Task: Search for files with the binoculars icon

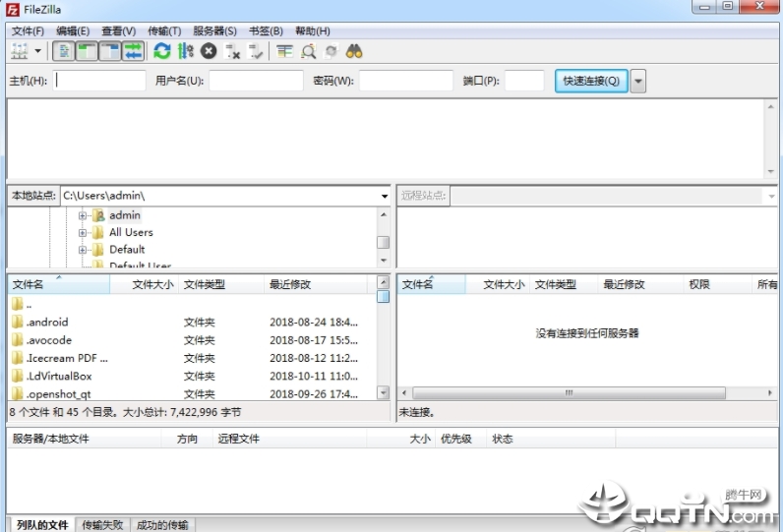Action: click(354, 51)
